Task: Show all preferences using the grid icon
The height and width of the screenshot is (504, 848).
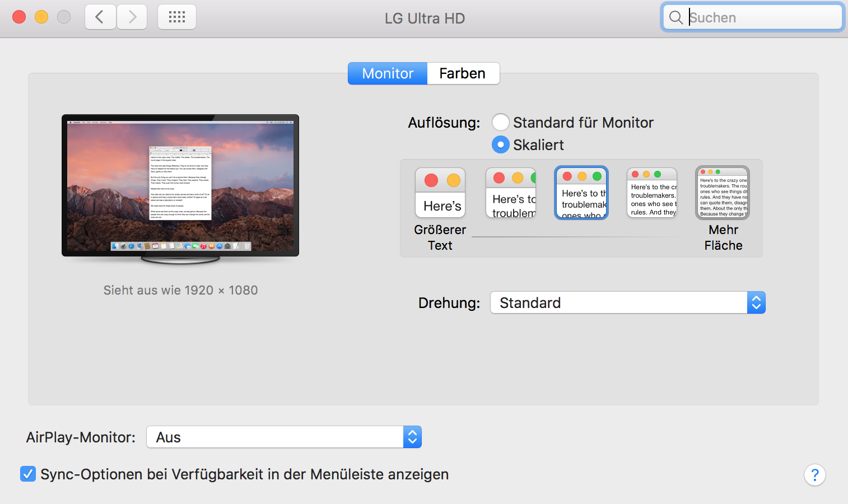Action: click(x=177, y=17)
